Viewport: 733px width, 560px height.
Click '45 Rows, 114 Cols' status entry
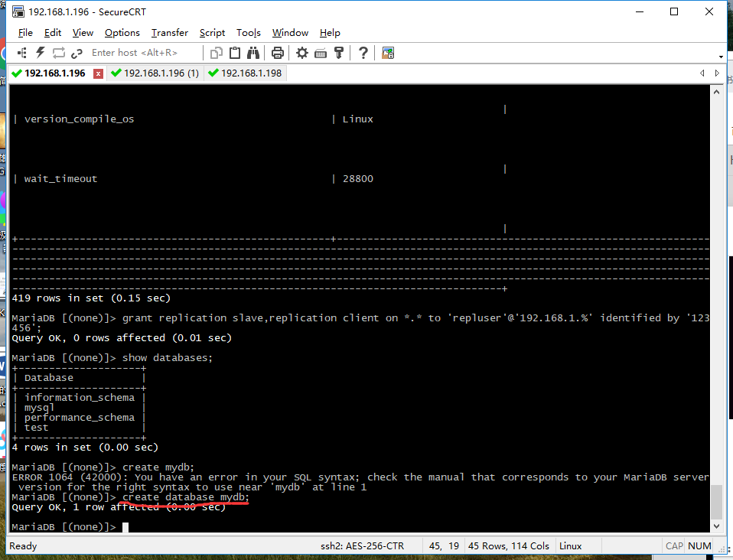tap(509, 546)
